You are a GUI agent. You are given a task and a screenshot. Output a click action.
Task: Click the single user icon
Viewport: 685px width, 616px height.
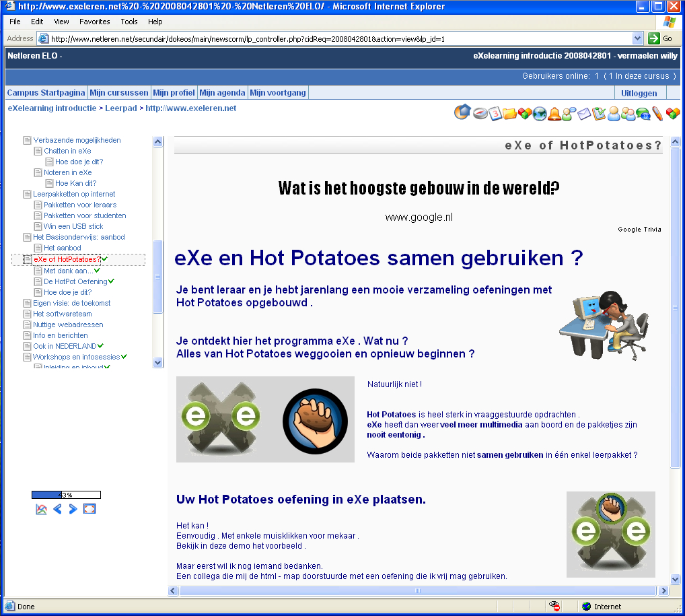pos(614,114)
